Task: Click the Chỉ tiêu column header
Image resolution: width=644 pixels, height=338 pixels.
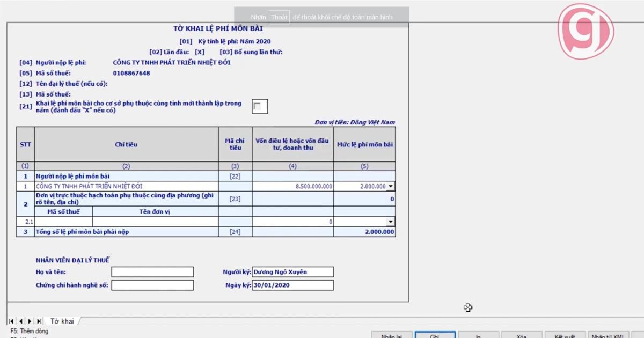Action: (x=126, y=144)
